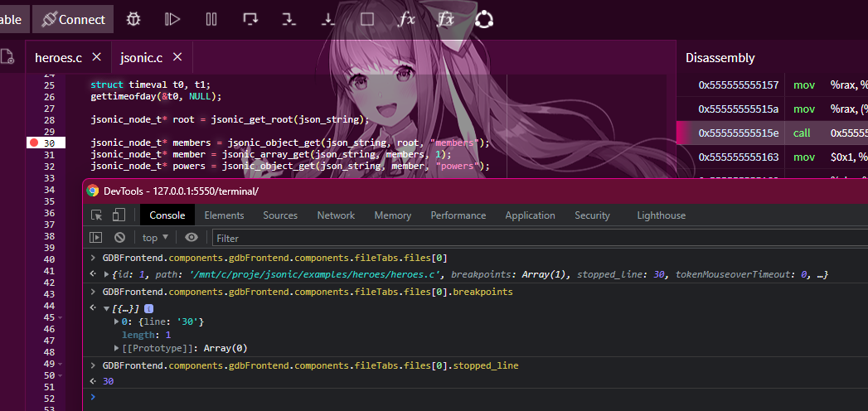Switch to the jsonic.c file tab
This screenshot has width=868, height=411.
coord(141,57)
